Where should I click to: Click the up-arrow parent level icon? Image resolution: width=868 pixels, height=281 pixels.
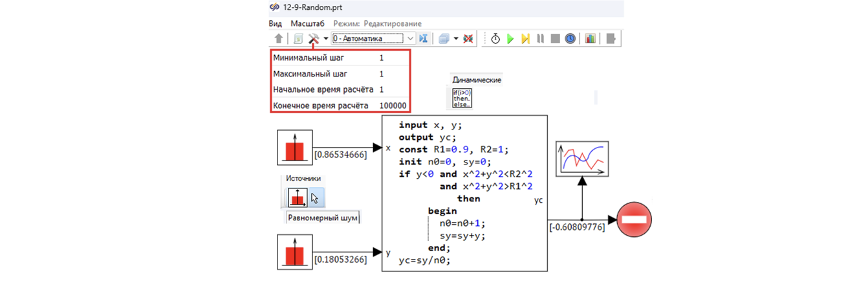[279, 38]
